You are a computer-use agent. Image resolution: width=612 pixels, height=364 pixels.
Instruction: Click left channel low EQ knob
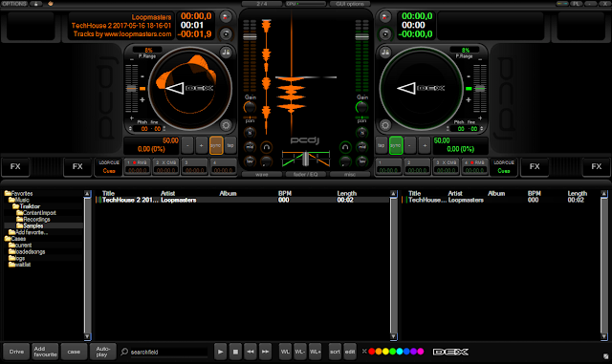click(250, 161)
